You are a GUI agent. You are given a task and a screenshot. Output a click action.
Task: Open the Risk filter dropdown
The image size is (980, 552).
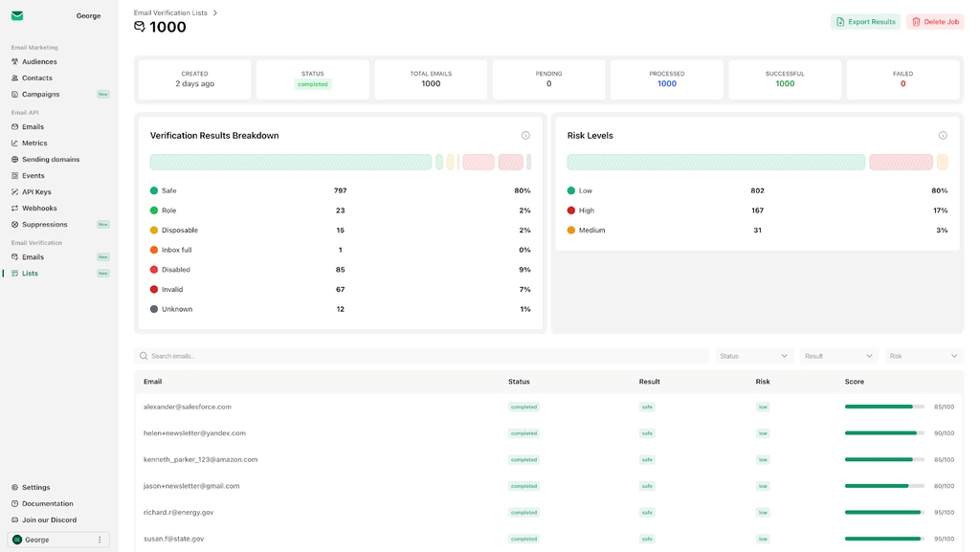(x=923, y=355)
